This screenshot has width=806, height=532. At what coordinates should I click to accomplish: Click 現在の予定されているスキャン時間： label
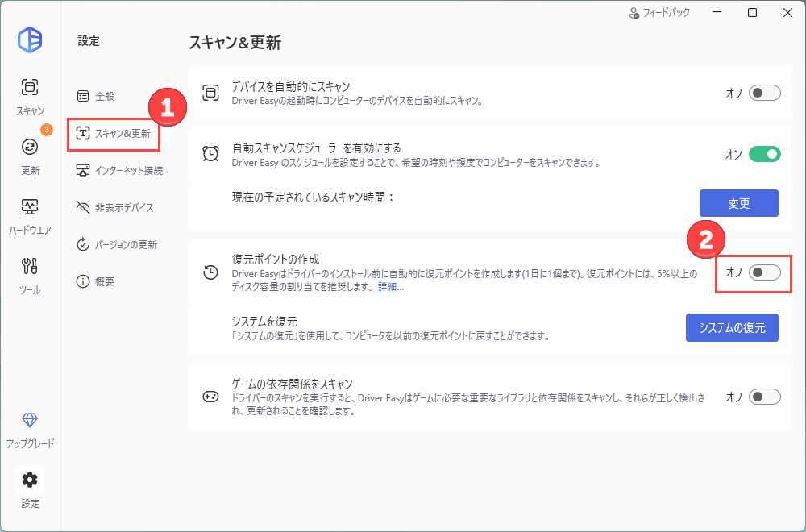pyautogui.click(x=313, y=197)
